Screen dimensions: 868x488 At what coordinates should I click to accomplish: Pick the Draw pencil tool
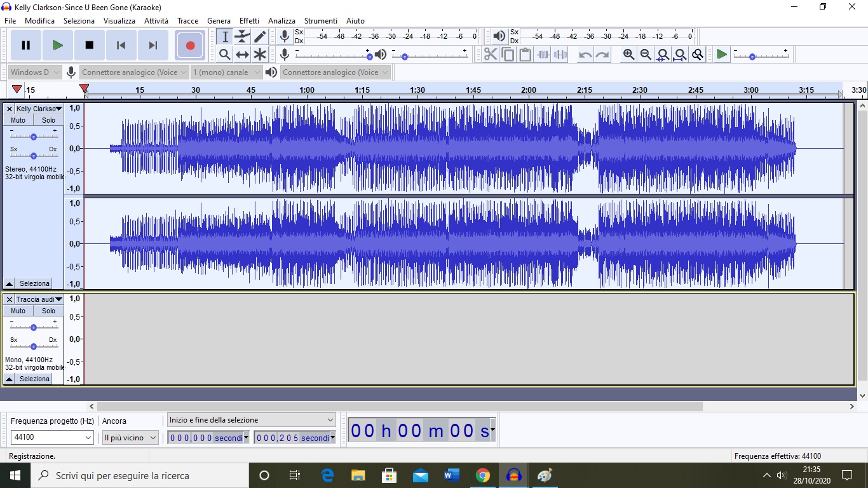(259, 37)
